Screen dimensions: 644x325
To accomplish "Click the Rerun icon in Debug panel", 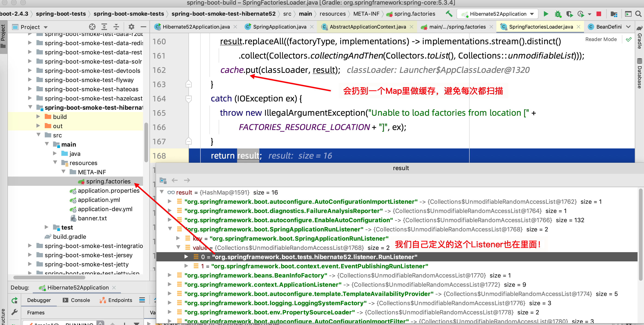I will point(15,300).
